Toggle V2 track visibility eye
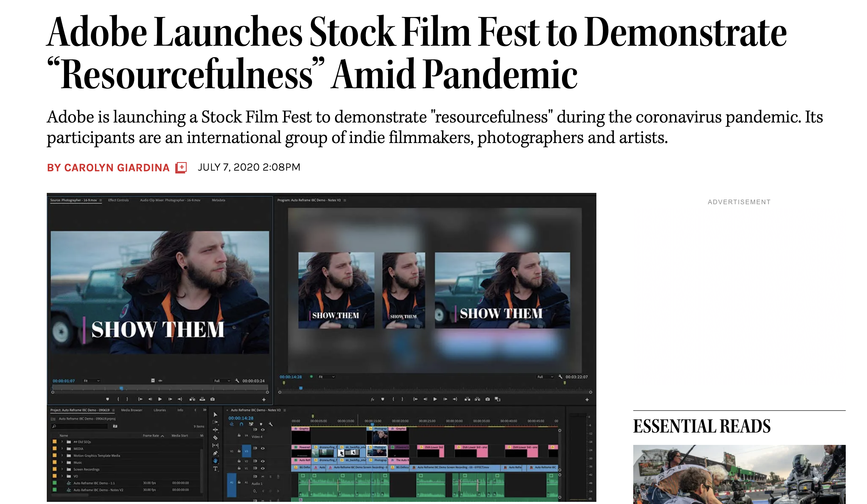 [x=263, y=461]
